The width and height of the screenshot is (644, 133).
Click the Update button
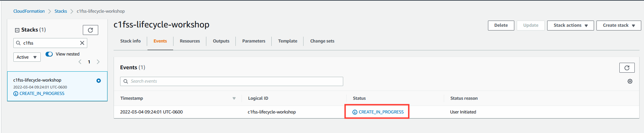(x=531, y=25)
